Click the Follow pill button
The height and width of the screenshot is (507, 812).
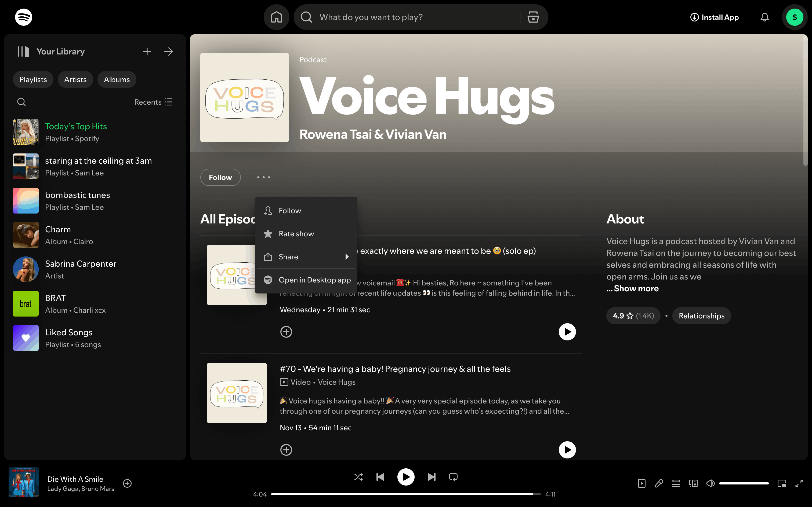click(220, 177)
